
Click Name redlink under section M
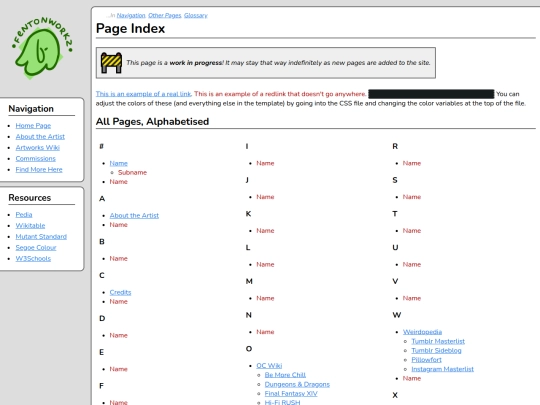tap(265, 298)
